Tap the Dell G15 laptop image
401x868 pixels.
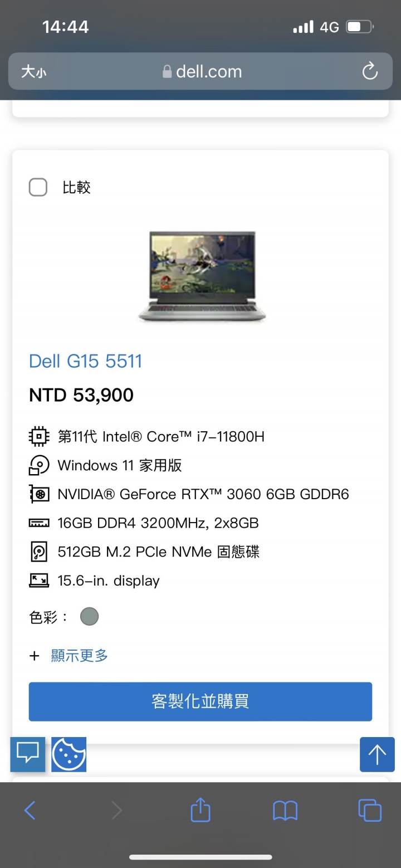click(202, 277)
